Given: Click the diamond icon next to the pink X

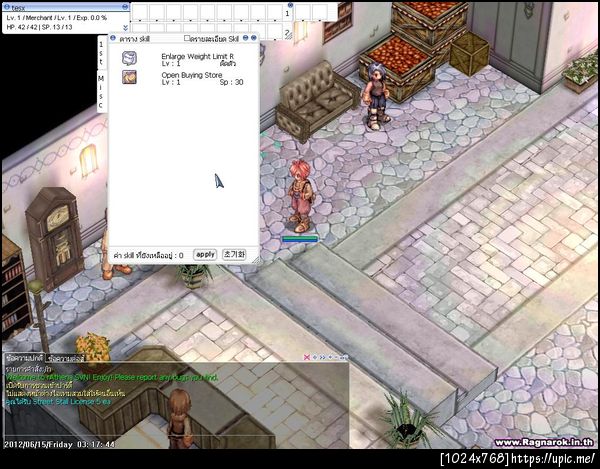Looking at the screenshot, I should point(315,357).
